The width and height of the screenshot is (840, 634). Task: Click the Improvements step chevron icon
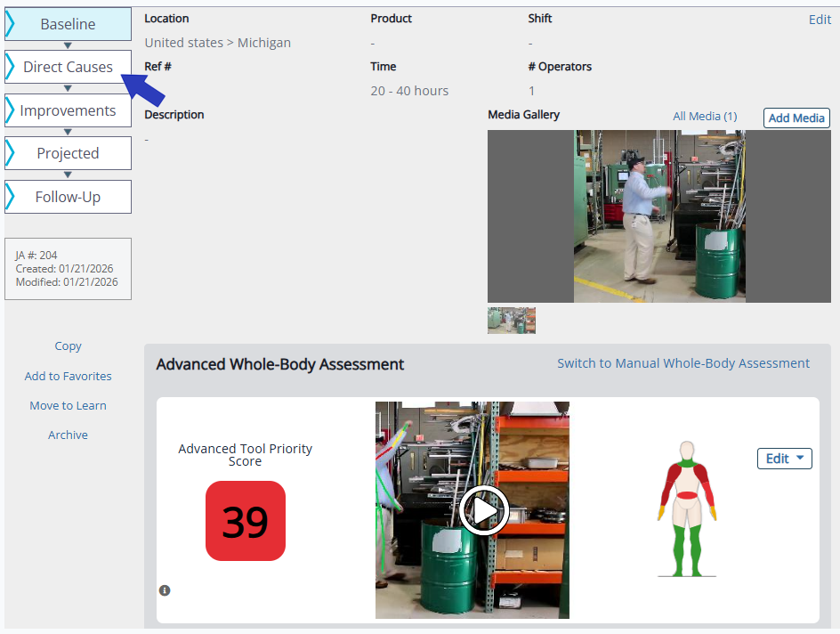(x=11, y=110)
